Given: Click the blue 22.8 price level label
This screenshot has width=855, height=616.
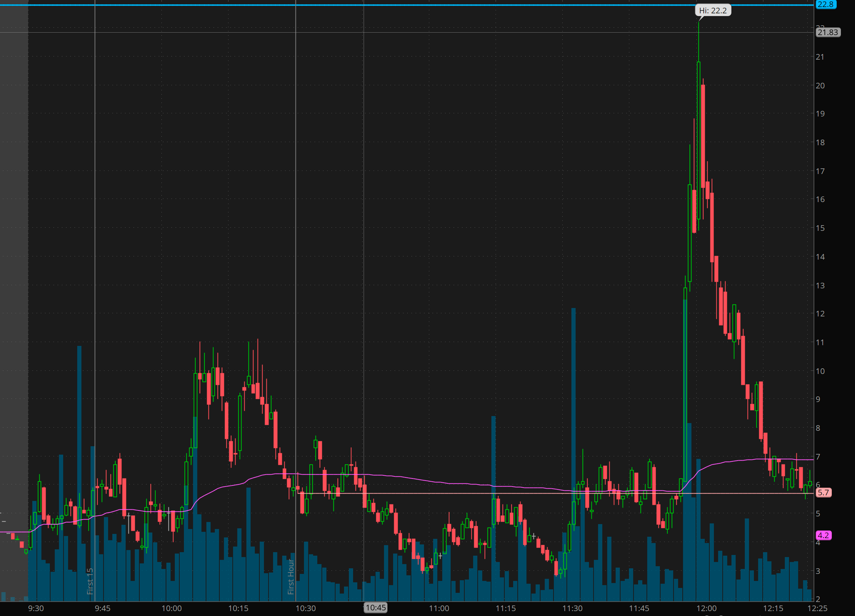Looking at the screenshot, I should point(825,4).
